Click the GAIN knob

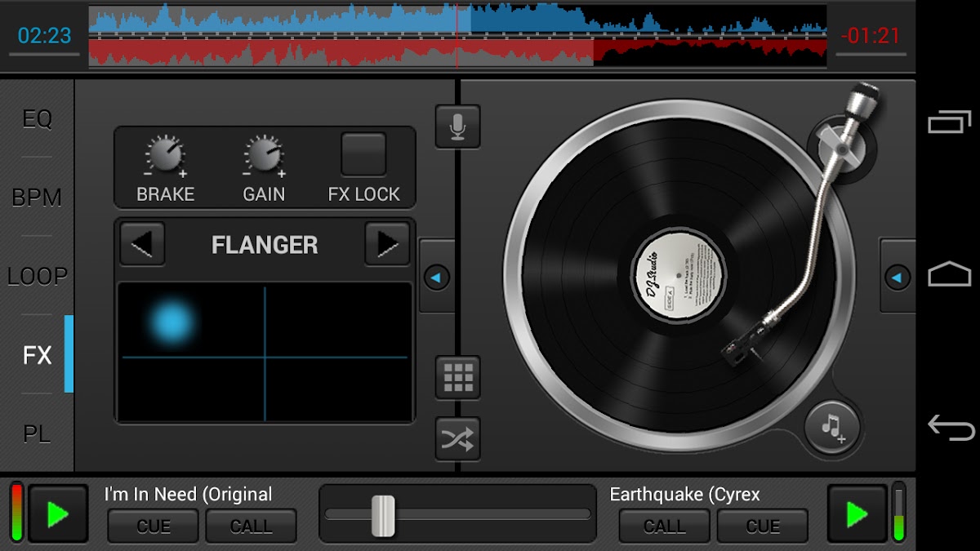[x=264, y=155]
